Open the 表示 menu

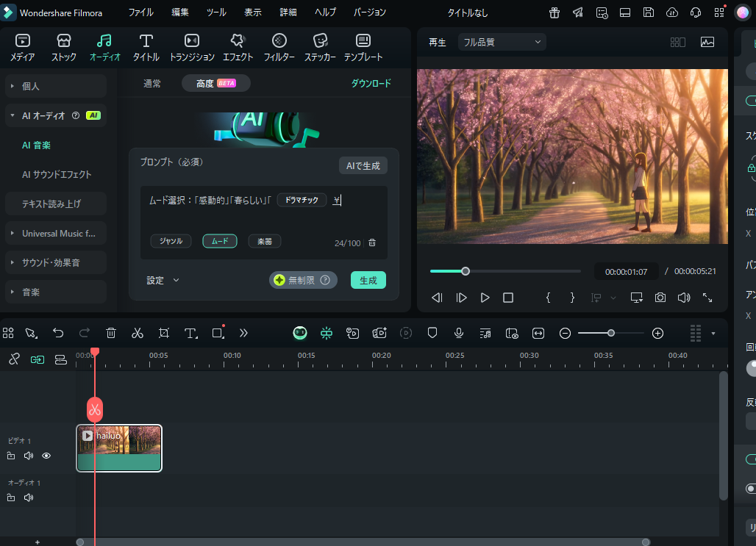(x=253, y=12)
